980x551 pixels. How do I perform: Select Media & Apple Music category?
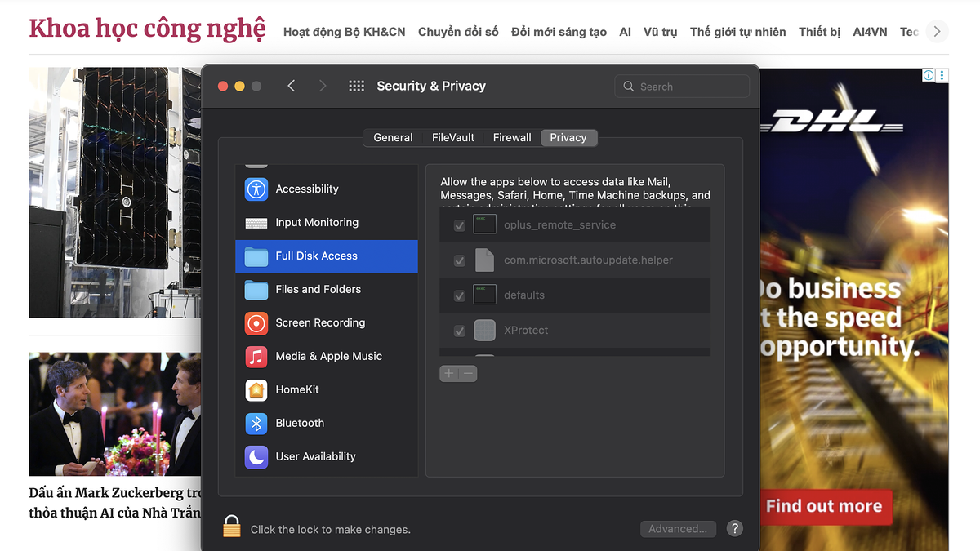(326, 356)
